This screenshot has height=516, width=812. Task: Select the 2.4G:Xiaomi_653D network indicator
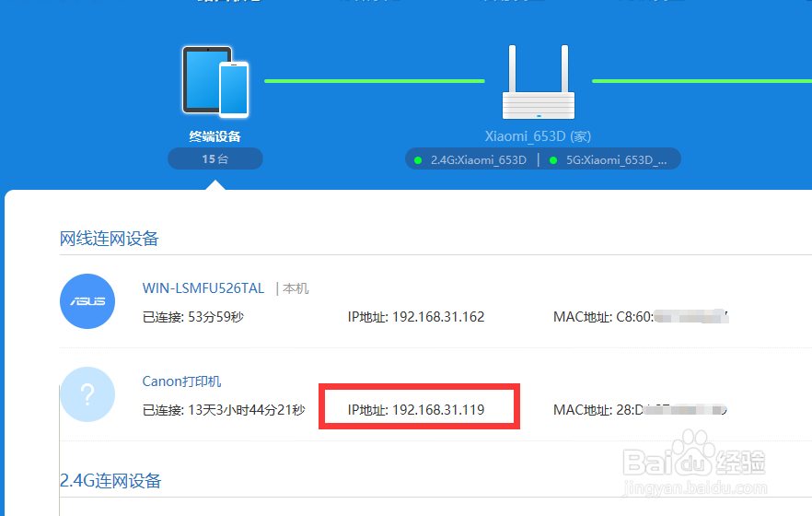(471, 159)
